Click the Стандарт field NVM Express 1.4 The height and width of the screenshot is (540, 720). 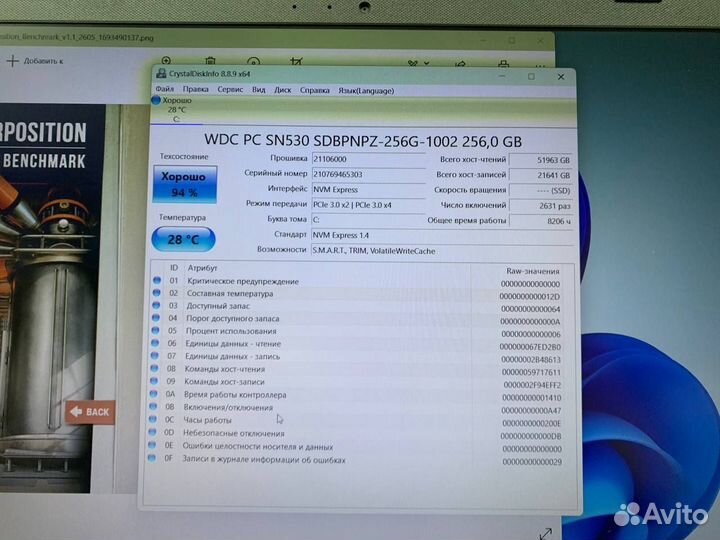(x=442, y=235)
